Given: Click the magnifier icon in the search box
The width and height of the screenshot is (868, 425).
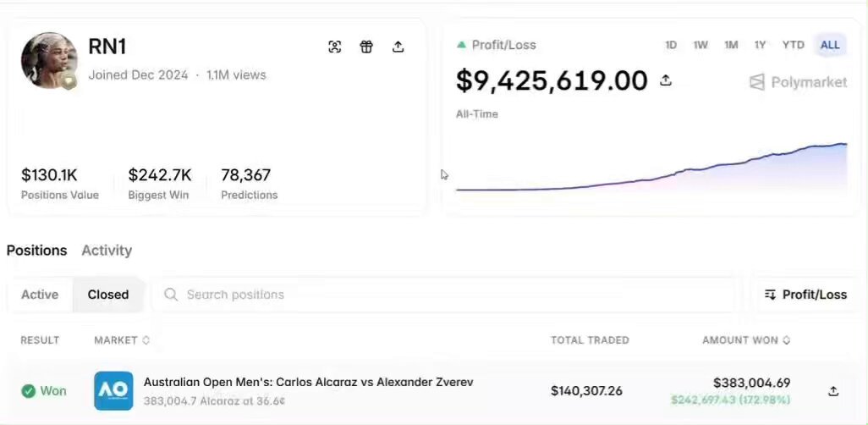Looking at the screenshot, I should pos(171,295).
